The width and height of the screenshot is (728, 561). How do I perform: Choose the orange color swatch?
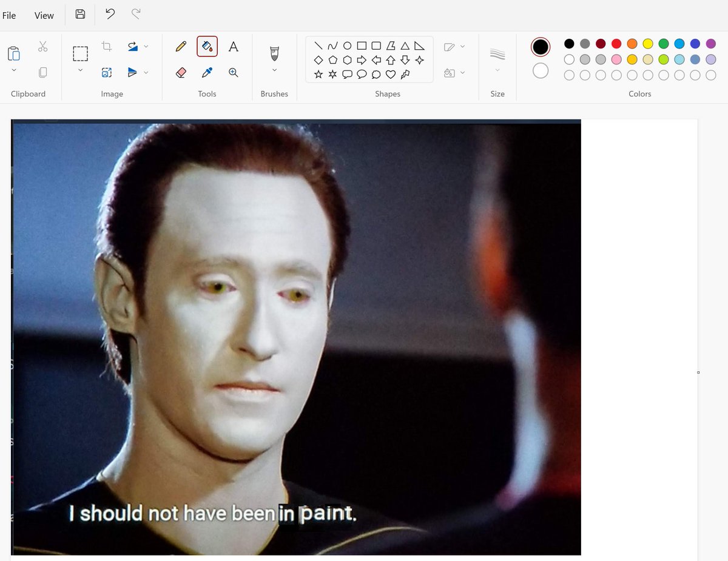(632, 44)
